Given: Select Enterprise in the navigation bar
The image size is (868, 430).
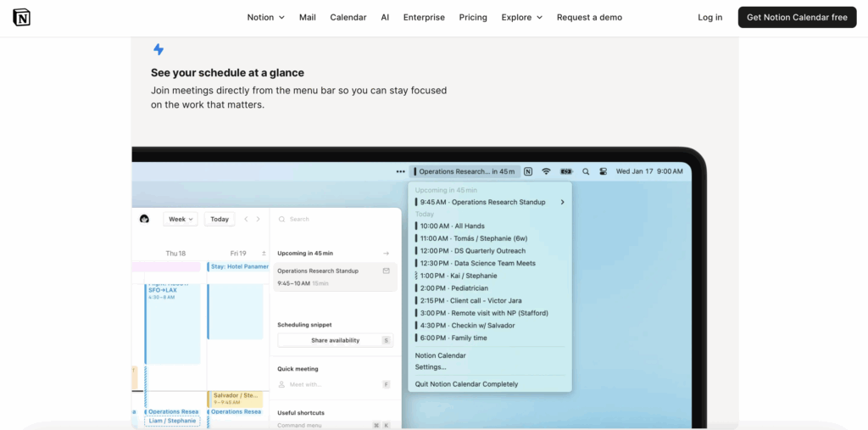Looking at the screenshot, I should click(424, 17).
